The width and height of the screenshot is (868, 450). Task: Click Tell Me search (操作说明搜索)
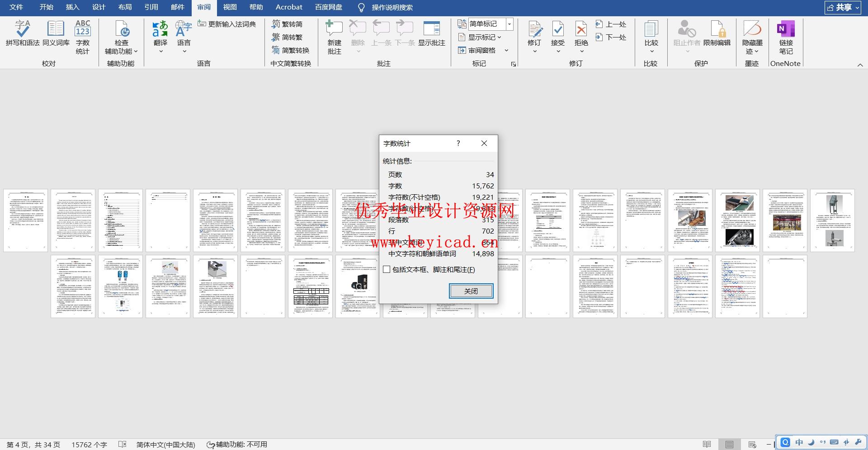(x=385, y=7)
